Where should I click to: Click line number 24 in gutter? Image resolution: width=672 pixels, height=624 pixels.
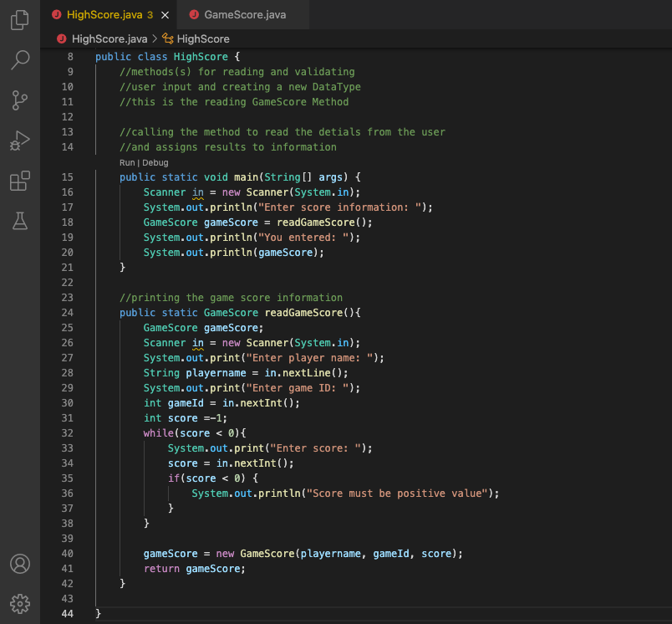point(68,313)
